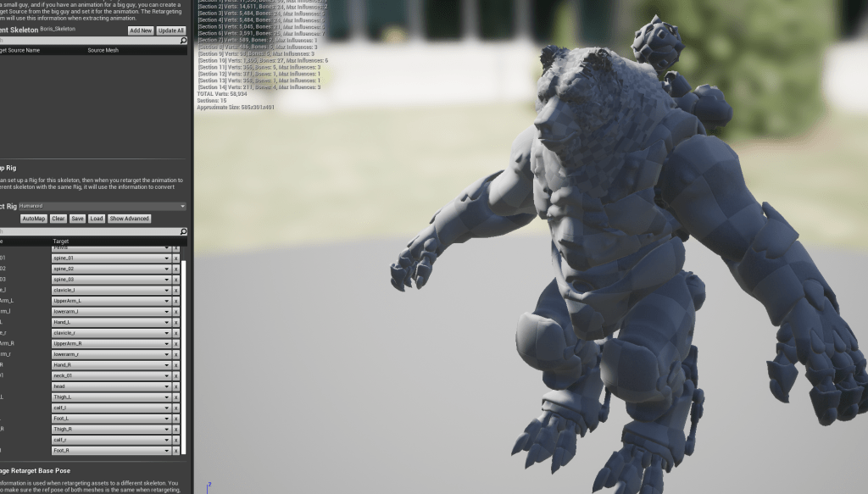Click the Save rig mapping button
Screen dimensions: 868x494
point(77,219)
